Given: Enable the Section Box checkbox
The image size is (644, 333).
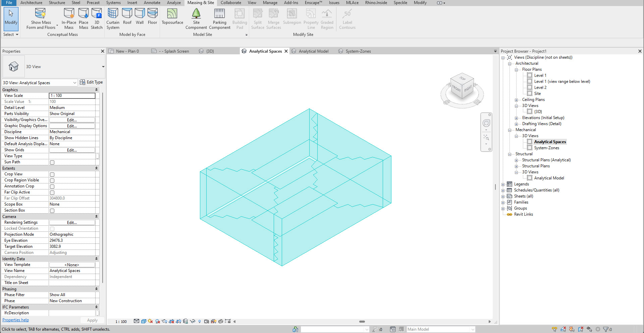Looking at the screenshot, I should pyautogui.click(x=52, y=211).
